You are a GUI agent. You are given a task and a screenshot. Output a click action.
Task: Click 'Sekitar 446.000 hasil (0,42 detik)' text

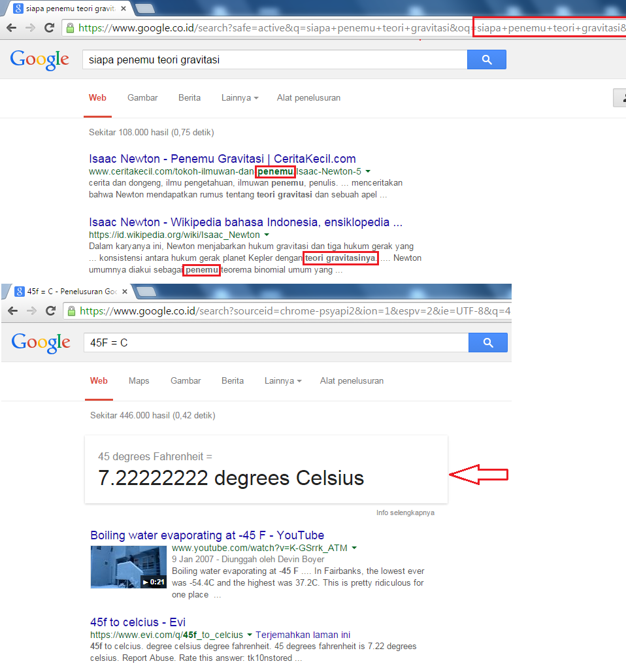coord(152,415)
